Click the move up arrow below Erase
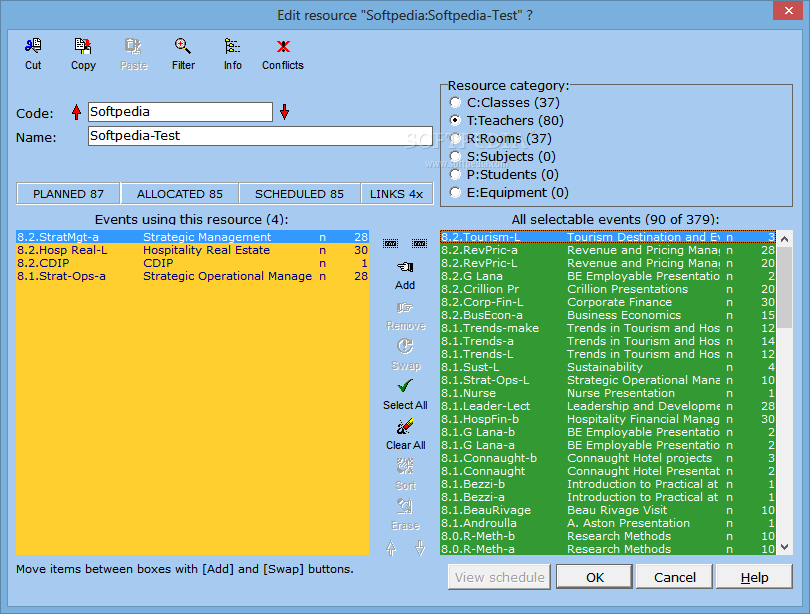Viewport: 810px width, 614px height. [391, 548]
